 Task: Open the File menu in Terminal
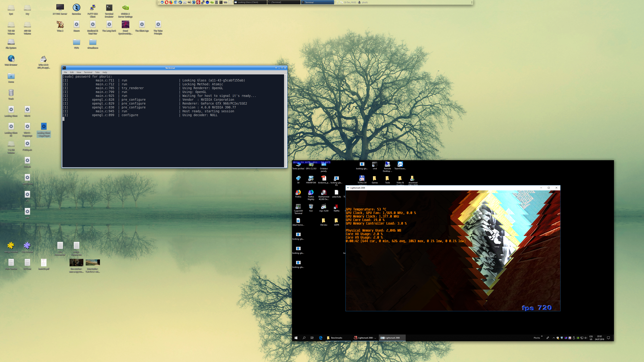(x=65, y=72)
